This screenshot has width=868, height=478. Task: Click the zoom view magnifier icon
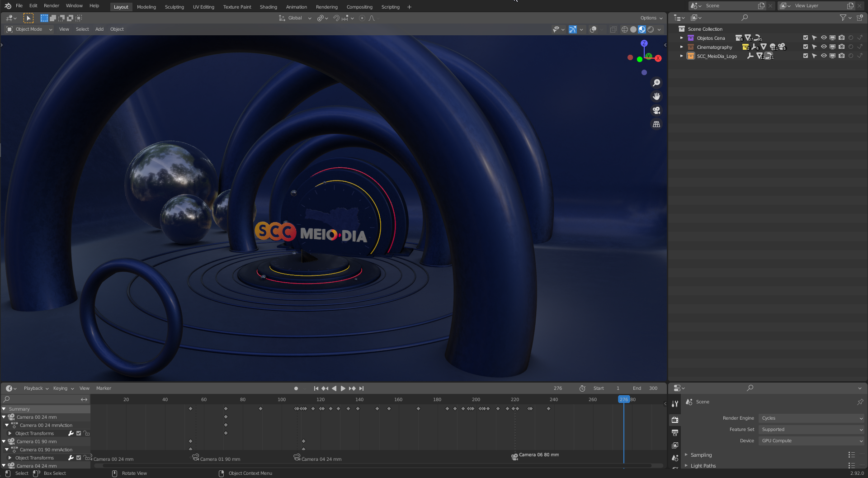[x=656, y=83]
